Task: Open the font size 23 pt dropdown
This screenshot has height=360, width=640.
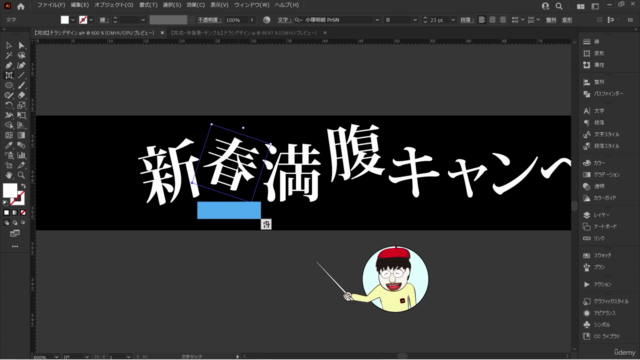Action: (x=453, y=20)
